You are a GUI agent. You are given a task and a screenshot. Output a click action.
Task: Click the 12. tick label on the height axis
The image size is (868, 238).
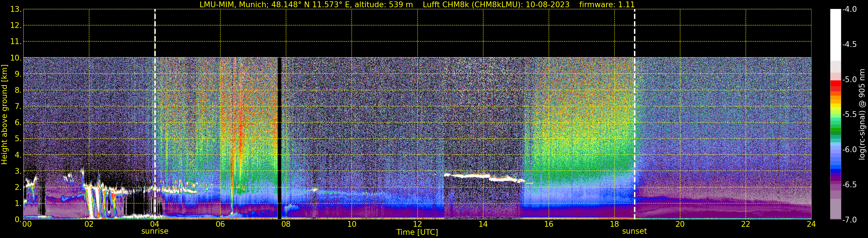pos(16,26)
